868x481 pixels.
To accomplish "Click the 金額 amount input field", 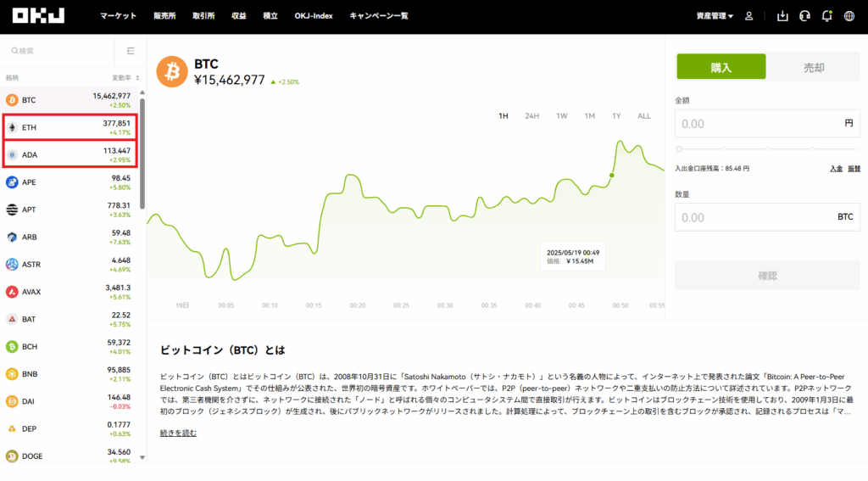I will [x=767, y=124].
